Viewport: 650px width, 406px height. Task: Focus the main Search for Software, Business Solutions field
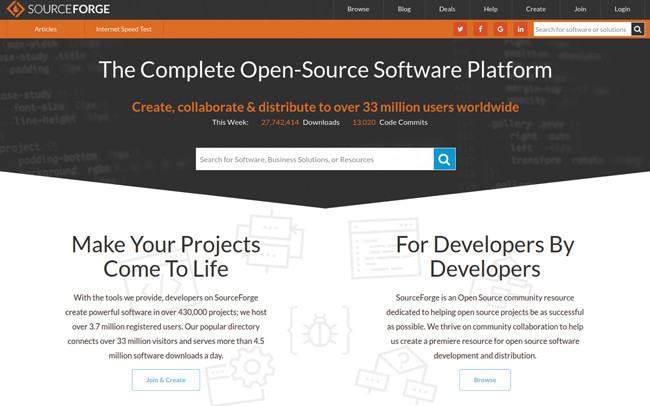[x=315, y=159]
